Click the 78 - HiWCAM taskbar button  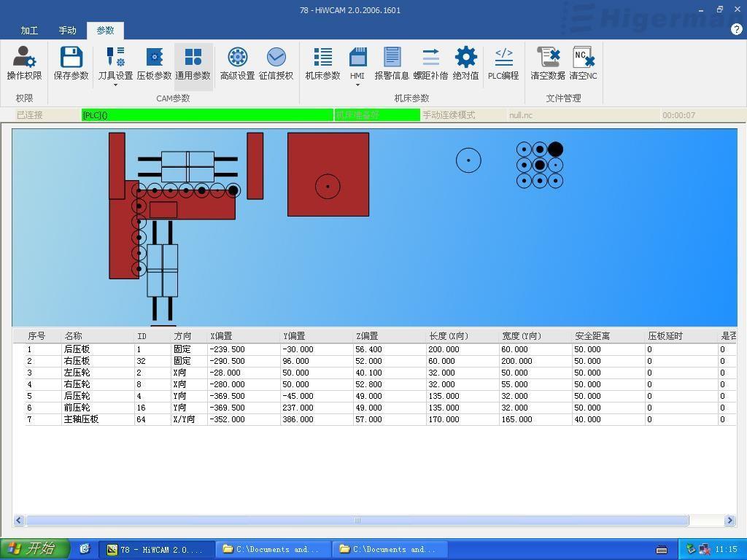[156, 550]
